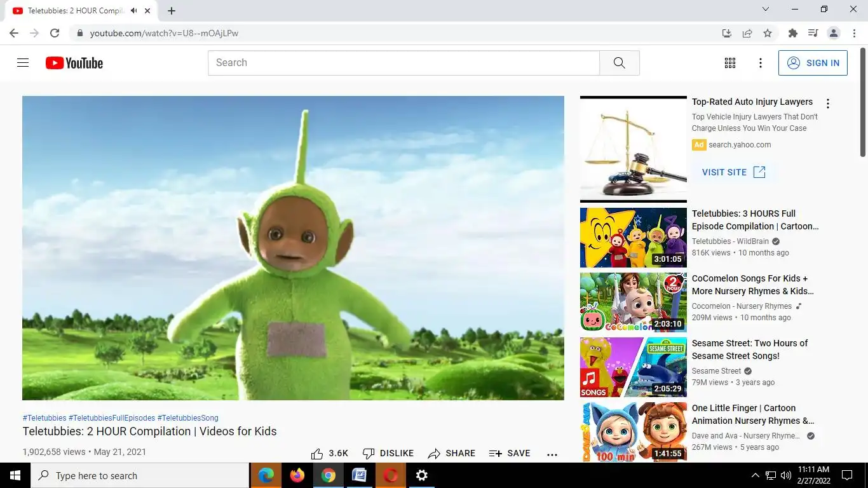Open the YouTube apps grid icon
868x488 pixels.
[x=730, y=63]
